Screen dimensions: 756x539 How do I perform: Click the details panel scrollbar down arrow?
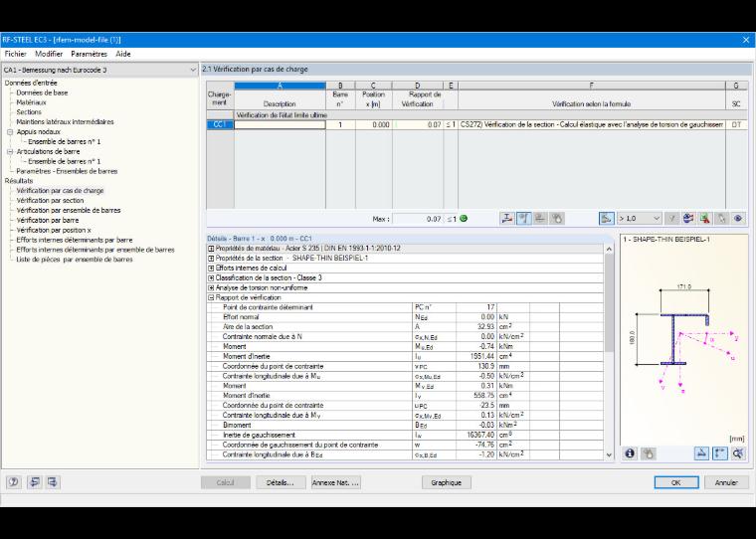609,454
